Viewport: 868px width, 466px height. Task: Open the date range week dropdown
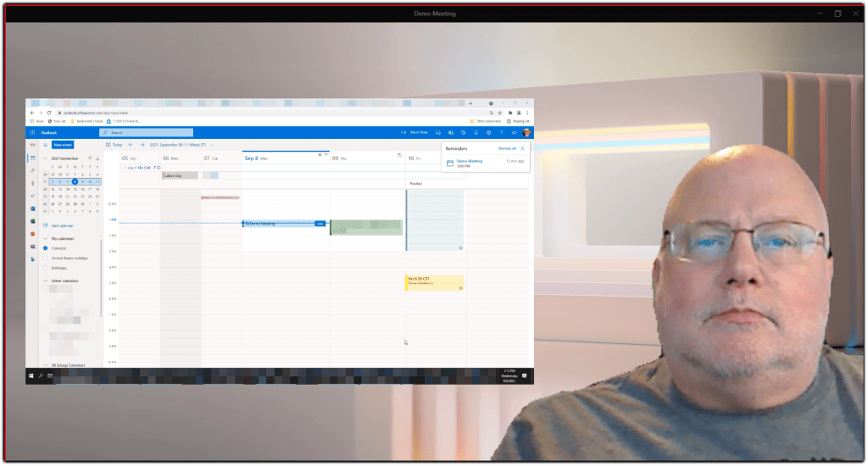214,145
